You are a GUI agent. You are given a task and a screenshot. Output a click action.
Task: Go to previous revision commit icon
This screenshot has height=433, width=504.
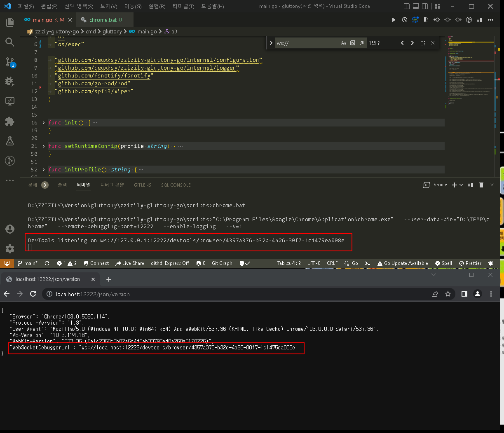[437, 20]
